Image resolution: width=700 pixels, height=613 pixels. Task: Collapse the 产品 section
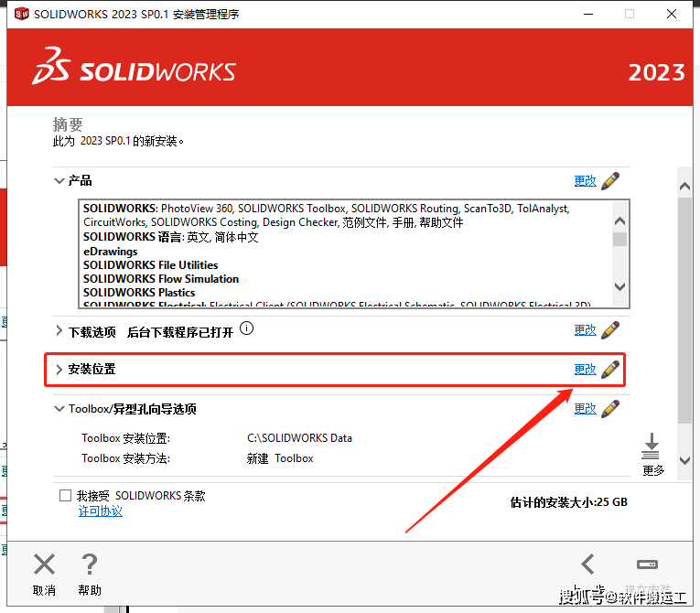(x=59, y=181)
